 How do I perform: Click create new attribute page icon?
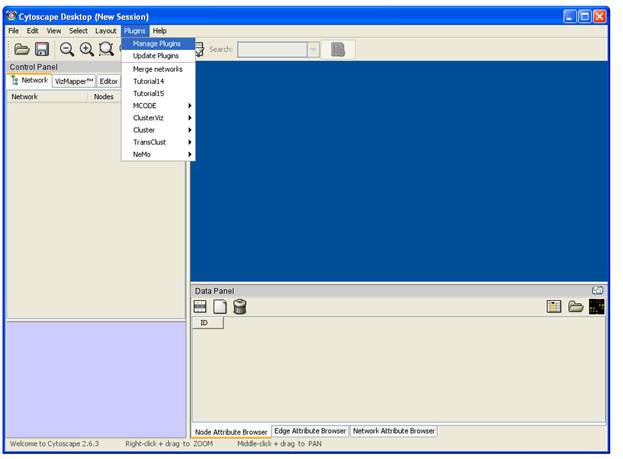point(220,306)
